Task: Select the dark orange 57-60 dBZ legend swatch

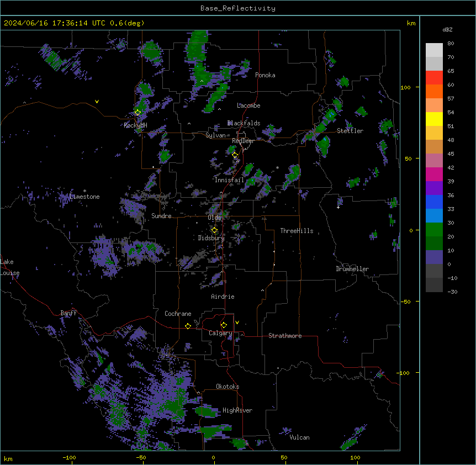Action: click(434, 91)
